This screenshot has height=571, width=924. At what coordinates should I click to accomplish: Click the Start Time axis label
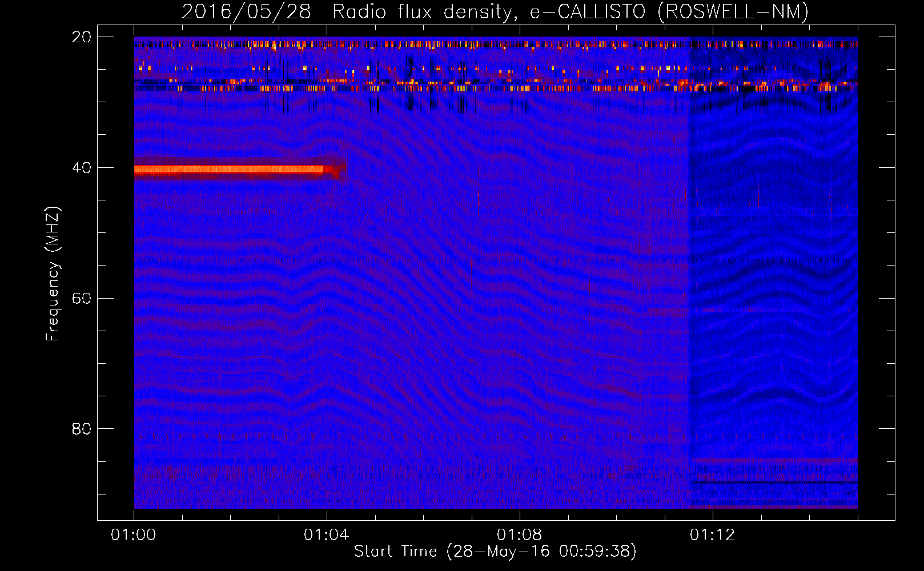tap(495, 552)
